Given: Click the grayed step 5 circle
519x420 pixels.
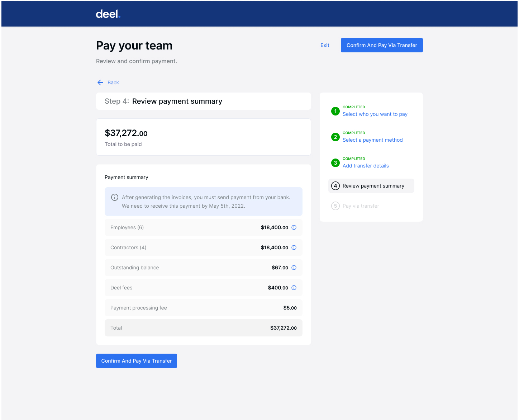Looking at the screenshot, I should point(335,206).
